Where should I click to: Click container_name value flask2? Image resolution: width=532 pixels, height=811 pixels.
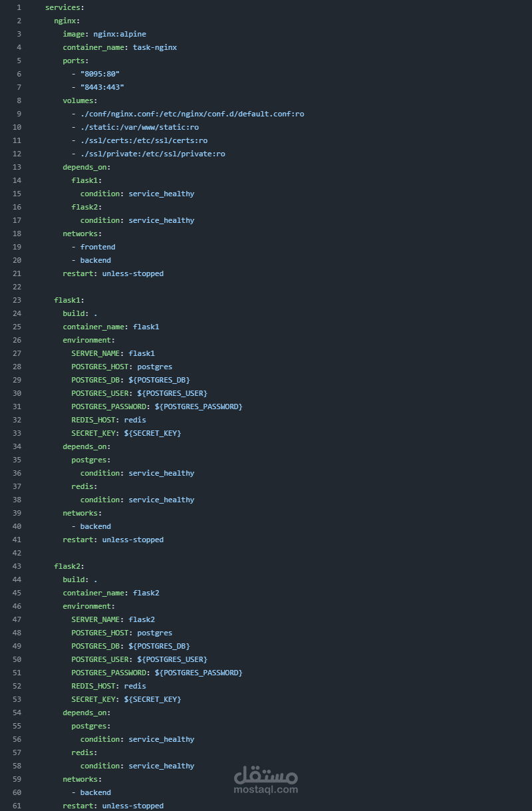click(x=146, y=593)
